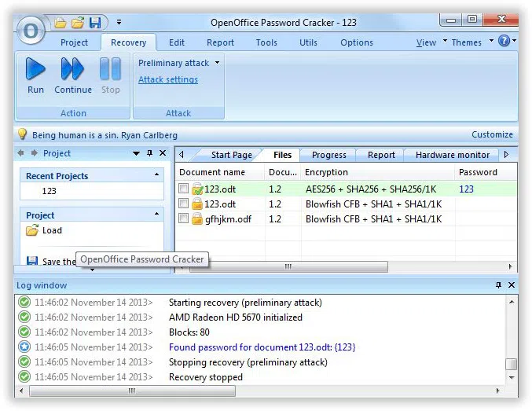The width and height of the screenshot is (532, 411).
Task: Select the Recovery ribbon tab
Action: pos(128,42)
